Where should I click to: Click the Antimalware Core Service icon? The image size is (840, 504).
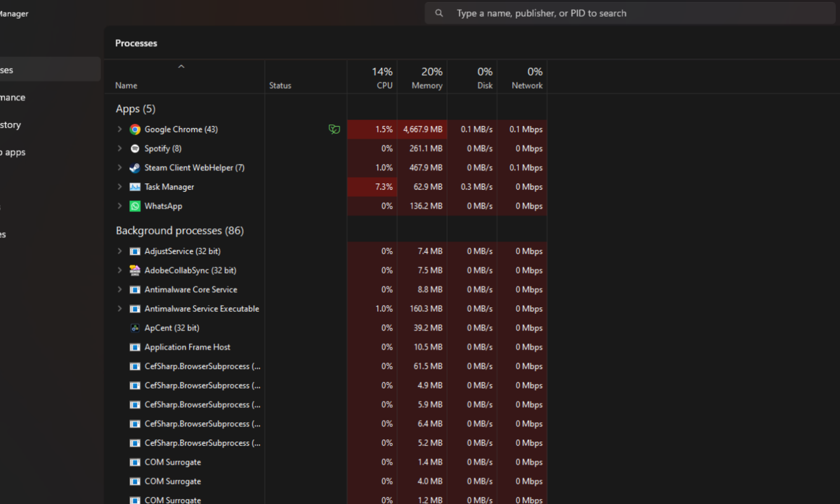point(135,290)
